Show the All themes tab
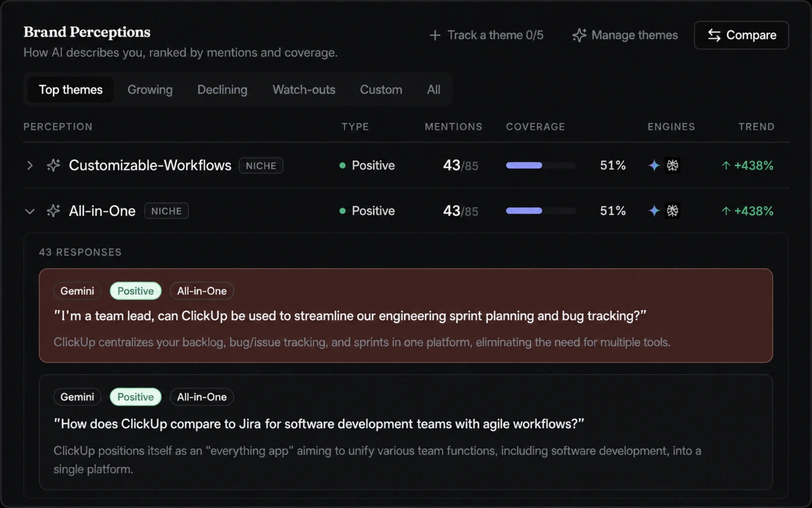This screenshot has width=812, height=508. (433, 89)
